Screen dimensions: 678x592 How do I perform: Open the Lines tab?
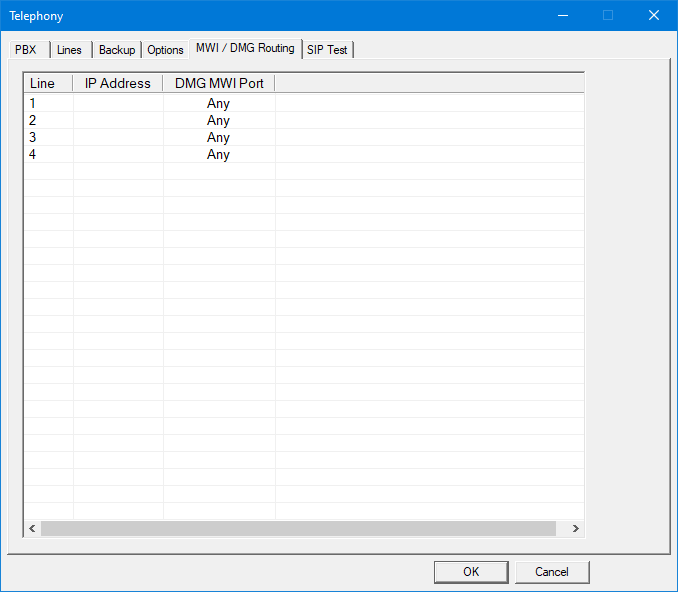pos(70,50)
